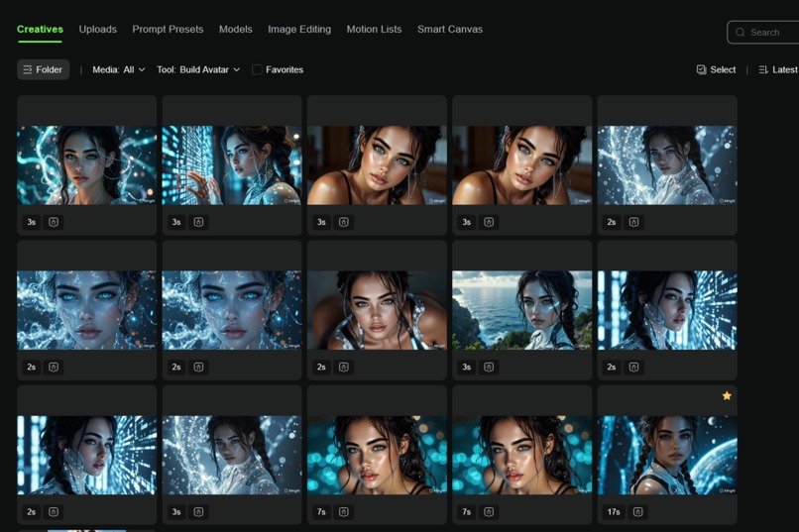Expand the Media: All dropdown
This screenshot has width=799, height=532.
click(119, 69)
